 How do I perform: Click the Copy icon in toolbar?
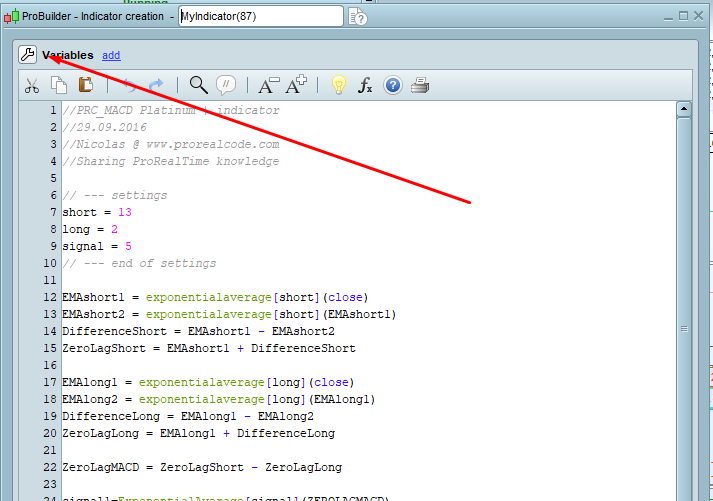[x=59, y=85]
